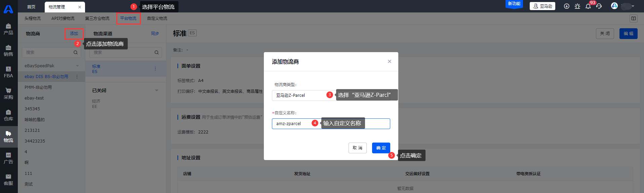
Task: Click the 关闭 button in the detail header
Action: [605, 34]
